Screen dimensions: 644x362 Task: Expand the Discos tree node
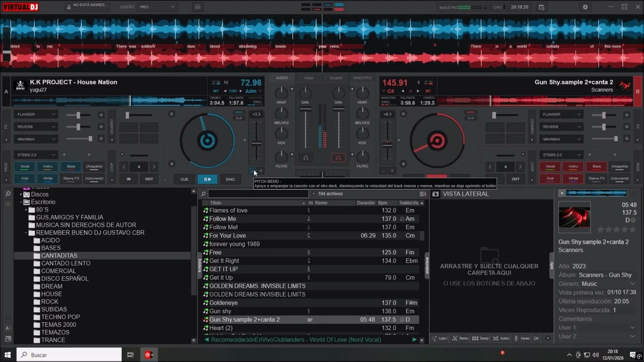coord(21,195)
